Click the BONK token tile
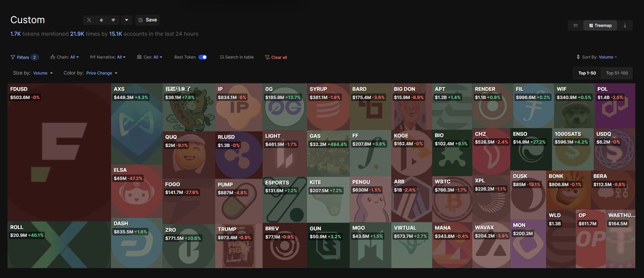This screenshot has width=644, height=278. pyautogui.click(x=568, y=191)
